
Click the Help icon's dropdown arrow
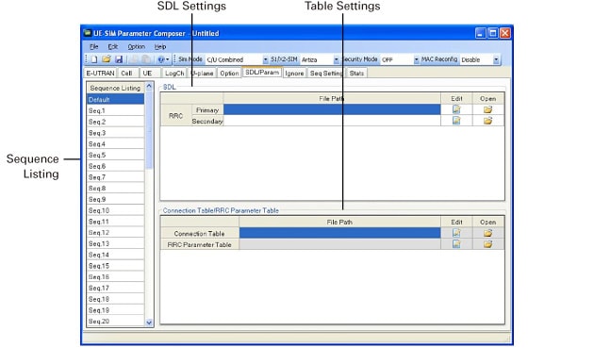coord(168,59)
